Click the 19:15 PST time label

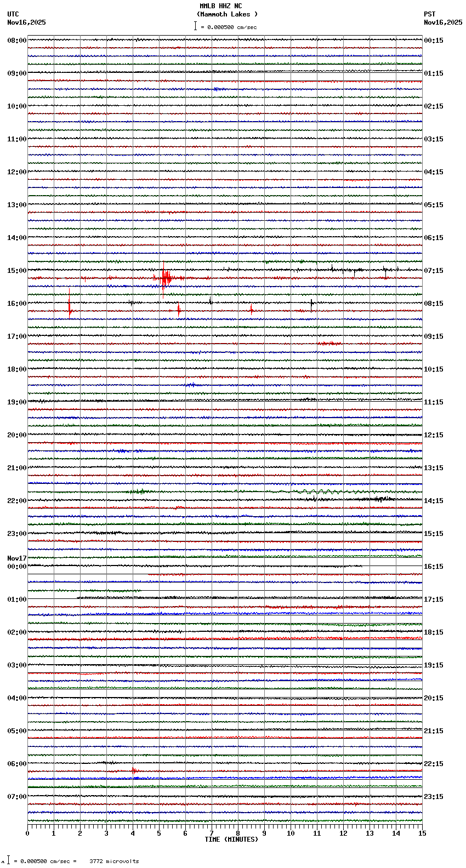point(434,665)
